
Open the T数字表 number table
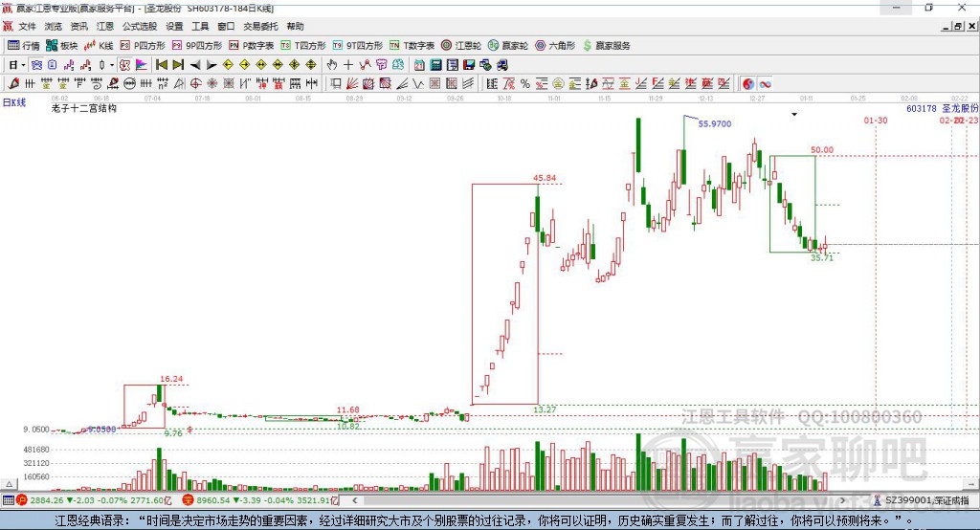(x=412, y=46)
